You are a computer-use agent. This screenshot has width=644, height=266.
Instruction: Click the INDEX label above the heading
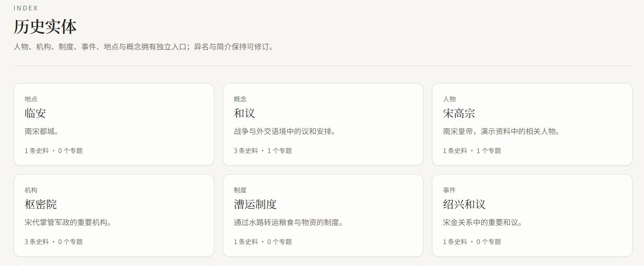point(26,8)
